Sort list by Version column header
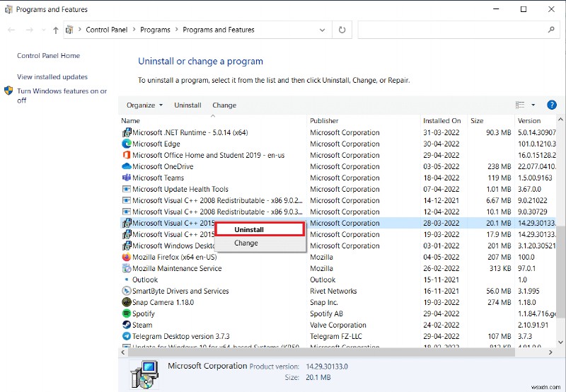Viewport: 566px width, 392px height. coord(536,120)
